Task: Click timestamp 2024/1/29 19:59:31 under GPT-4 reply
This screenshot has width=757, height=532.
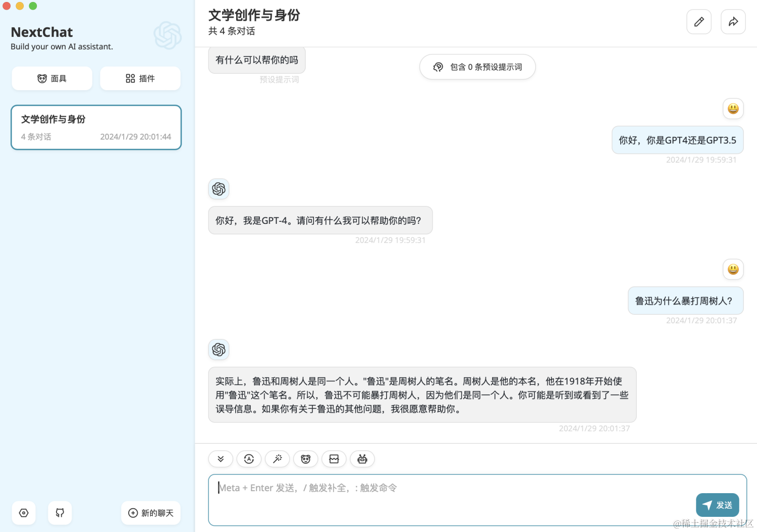Action: point(391,240)
